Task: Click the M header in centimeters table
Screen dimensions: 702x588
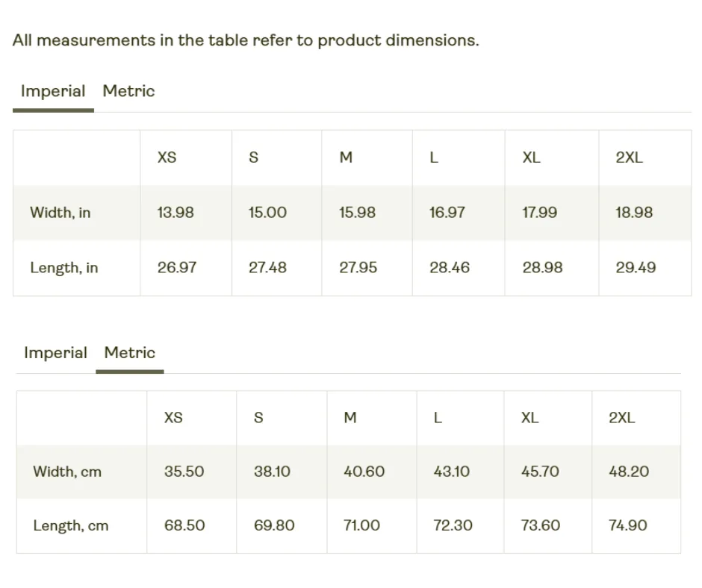Action: [x=350, y=418]
